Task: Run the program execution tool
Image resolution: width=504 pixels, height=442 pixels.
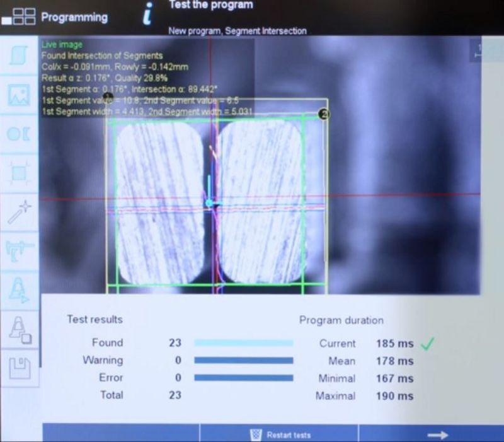Action: click(x=19, y=288)
